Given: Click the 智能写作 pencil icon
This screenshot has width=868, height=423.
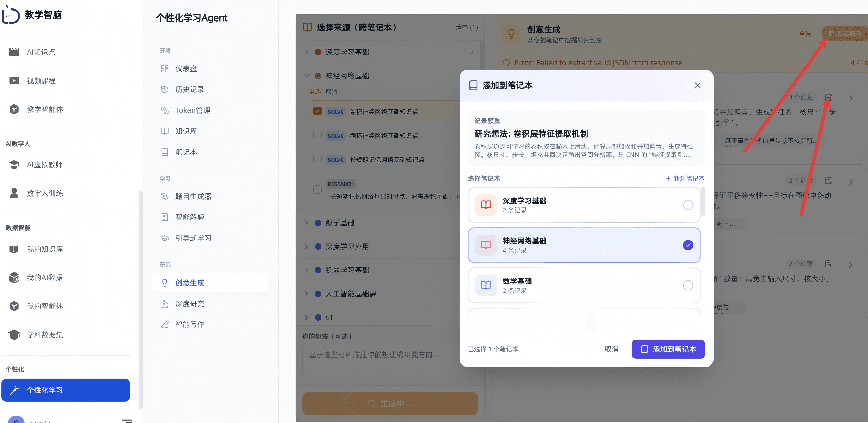Looking at the screenshot, I should (164, 325).
